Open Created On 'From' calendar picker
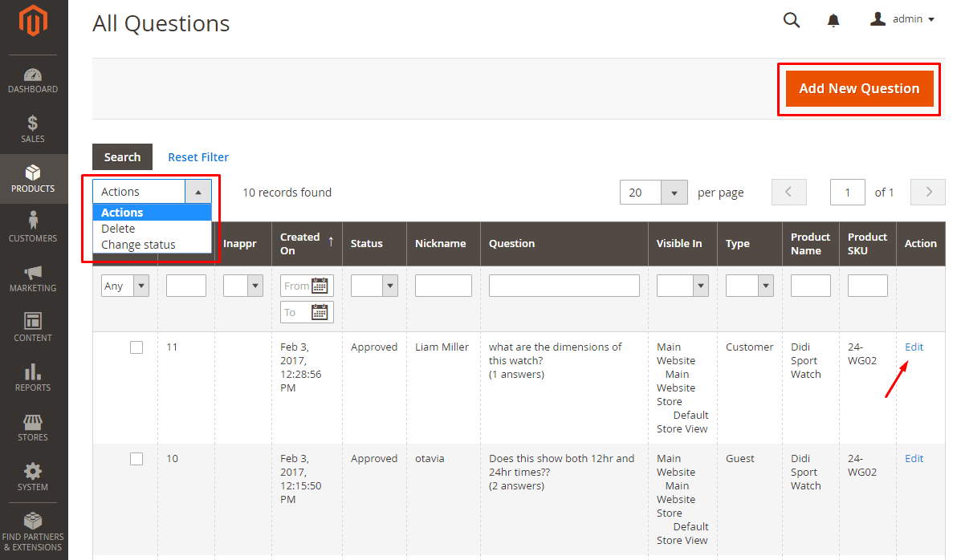This screenshot has width=957, height=560. point(320,286)
